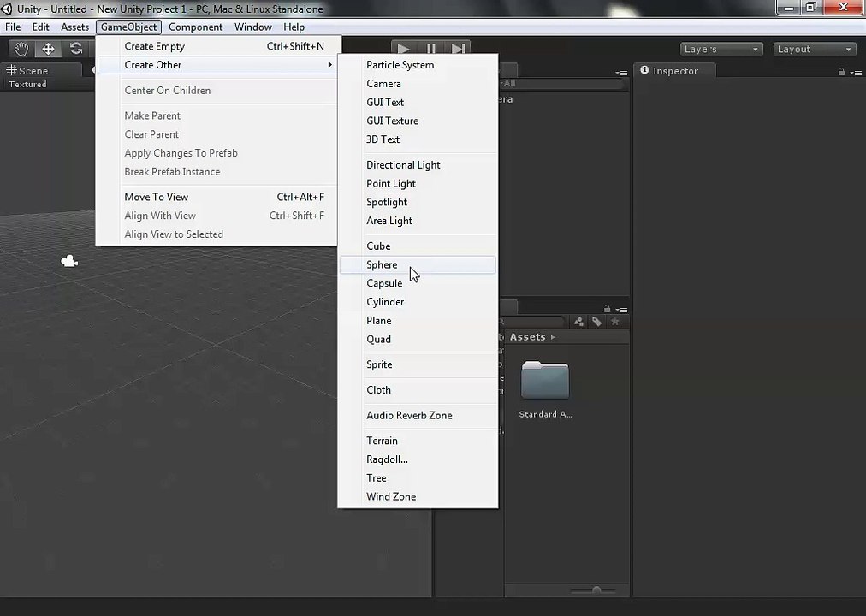Create a GUI Text object
866x616 pixels.
[418, 102]
